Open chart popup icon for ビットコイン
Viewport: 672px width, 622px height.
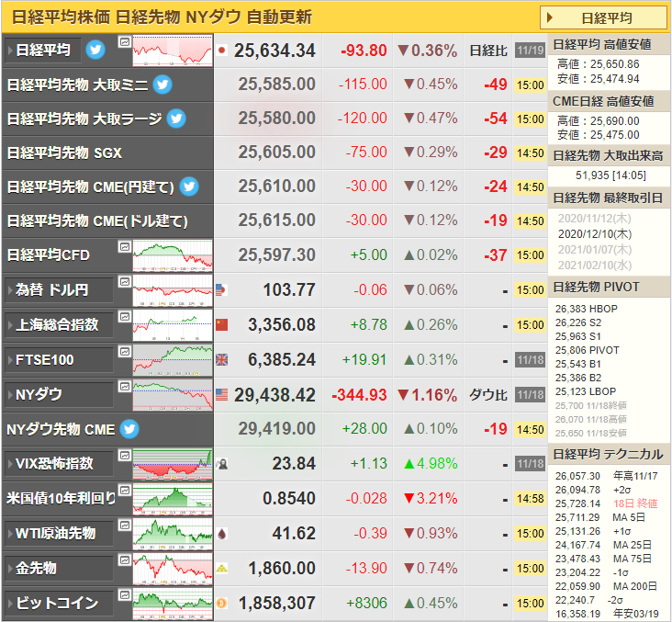tap(124, 594)
